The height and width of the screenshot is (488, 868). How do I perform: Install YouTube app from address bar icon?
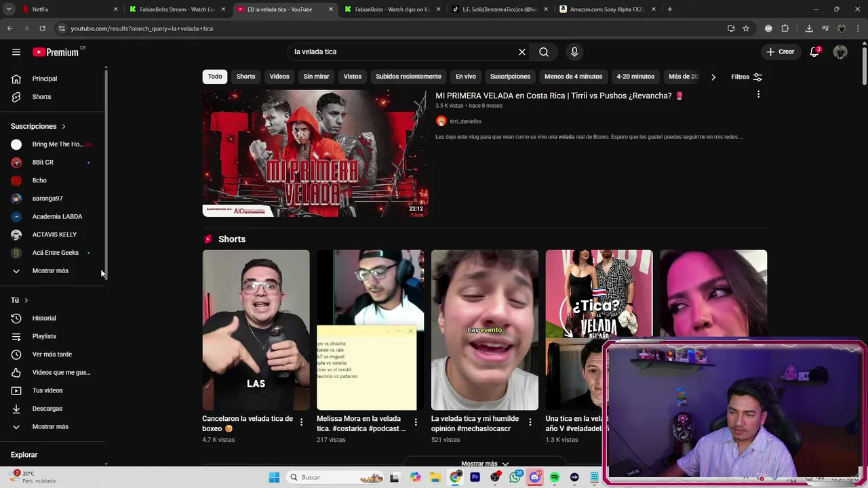(731, 28)
